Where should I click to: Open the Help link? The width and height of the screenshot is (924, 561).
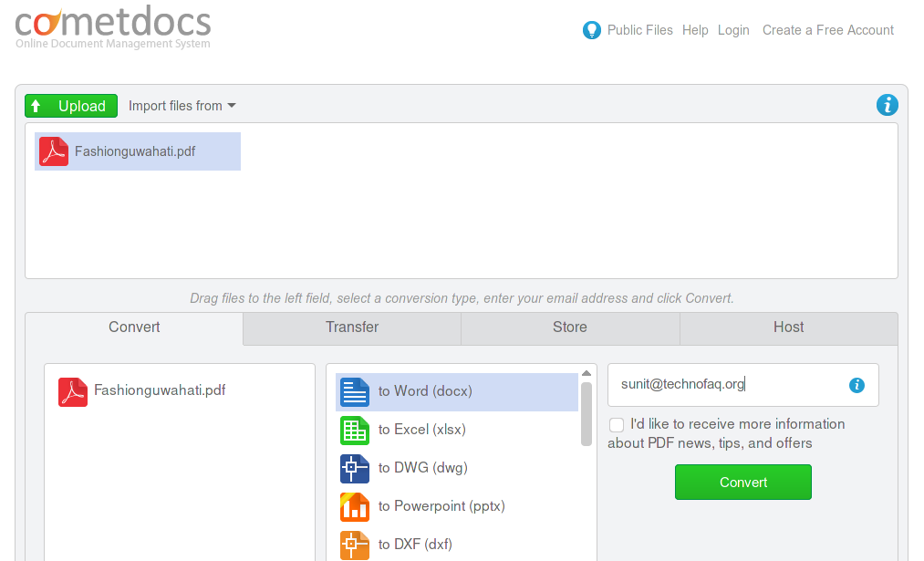695,30
